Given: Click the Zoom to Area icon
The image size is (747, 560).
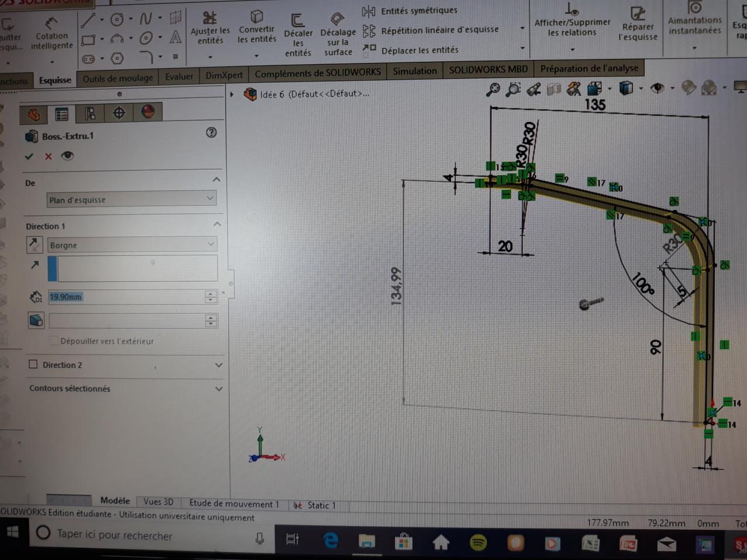Looking at the screenshot, I should point(513,89).
